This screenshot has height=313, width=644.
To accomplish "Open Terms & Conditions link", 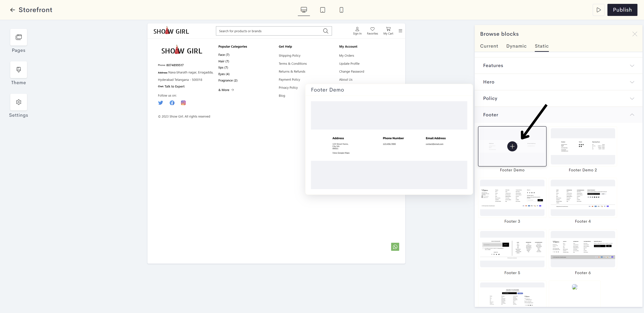I will point(292,63).
